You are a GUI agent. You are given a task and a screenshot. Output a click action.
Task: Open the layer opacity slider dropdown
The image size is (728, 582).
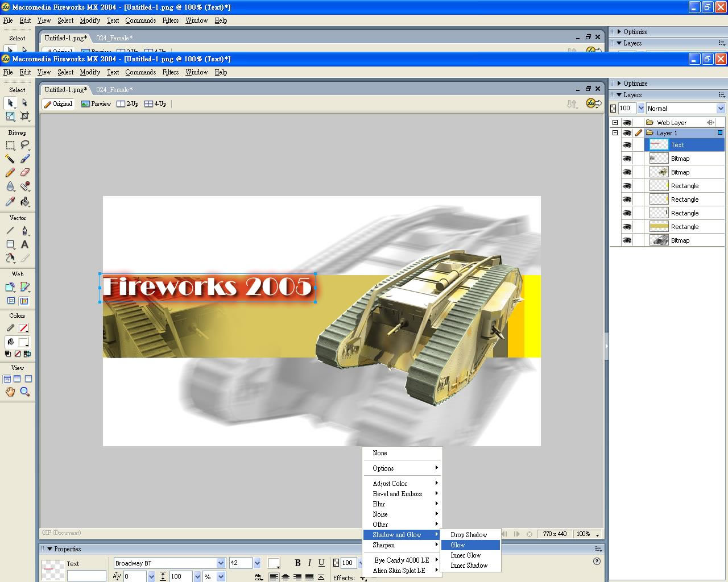641,109
